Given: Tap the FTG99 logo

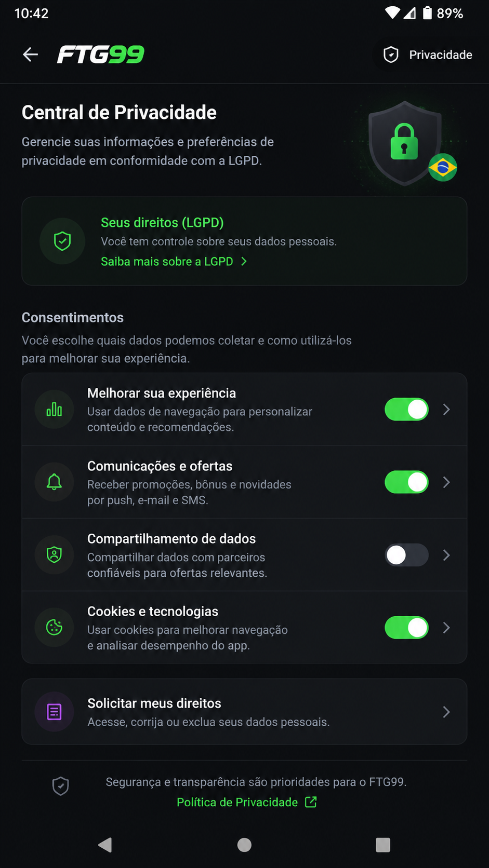Looking at the screenshot, I should click(x=101, y=55).
